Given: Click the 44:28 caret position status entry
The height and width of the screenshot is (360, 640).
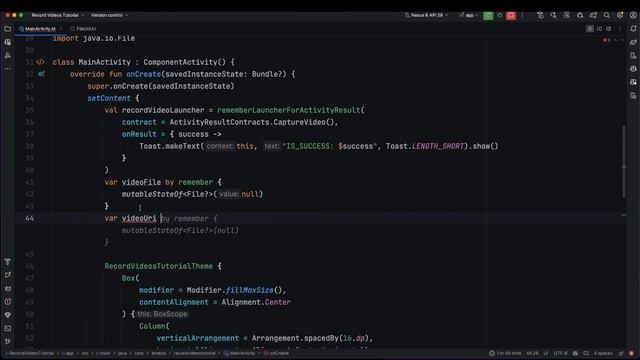Looking at the screenshot, I should tap(532, 353).
